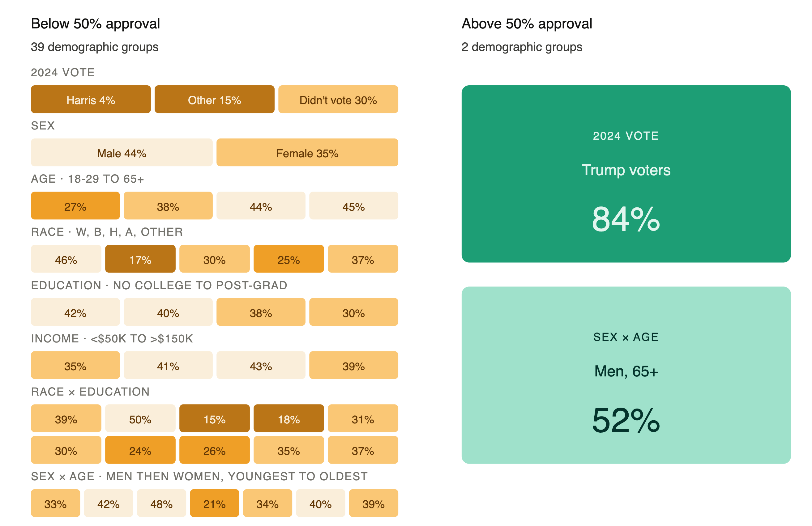This screenshot has width=812, height=526.
Task: Select the Male 44% tile
Action: (x=122, y=152)
